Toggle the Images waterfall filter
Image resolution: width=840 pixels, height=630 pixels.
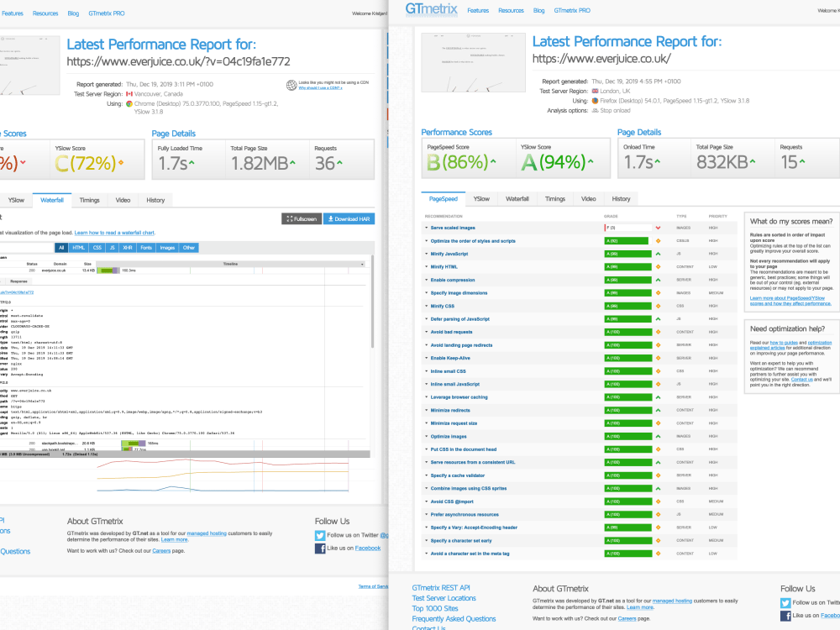tap(167, 248)
